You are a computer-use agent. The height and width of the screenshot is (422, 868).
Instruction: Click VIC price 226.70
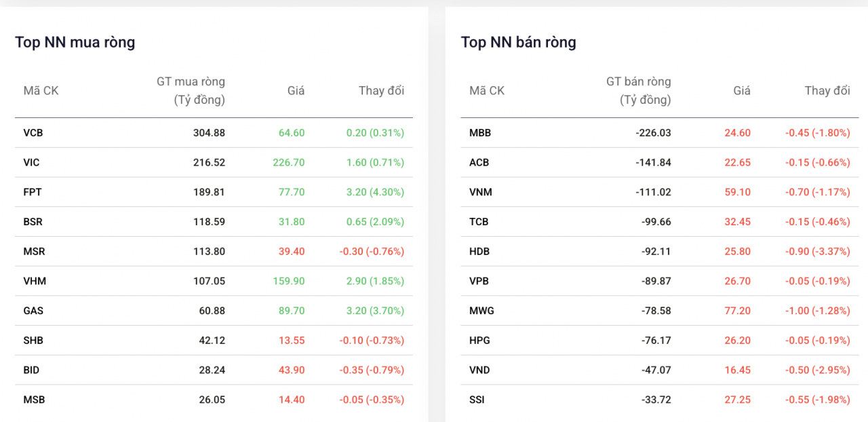(289, 163)
